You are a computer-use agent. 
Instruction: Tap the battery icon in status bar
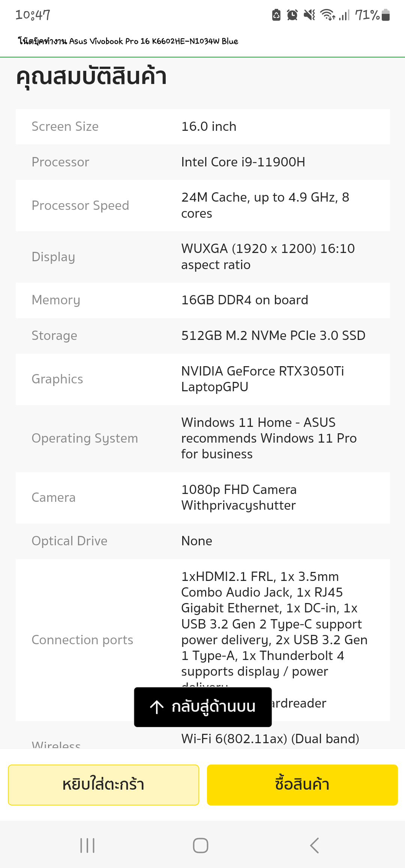tap(385, 15)
